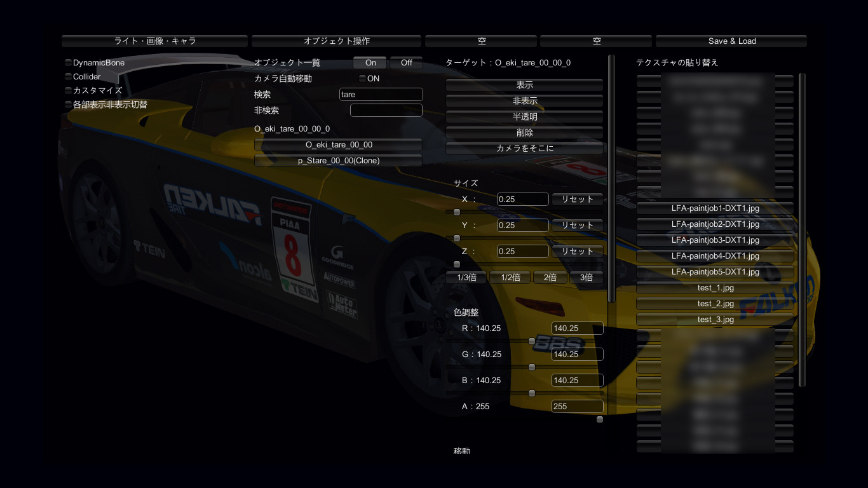Viewport: 868px width, 488px height.
Task: Click the G color value field
Action: (577, 355)
